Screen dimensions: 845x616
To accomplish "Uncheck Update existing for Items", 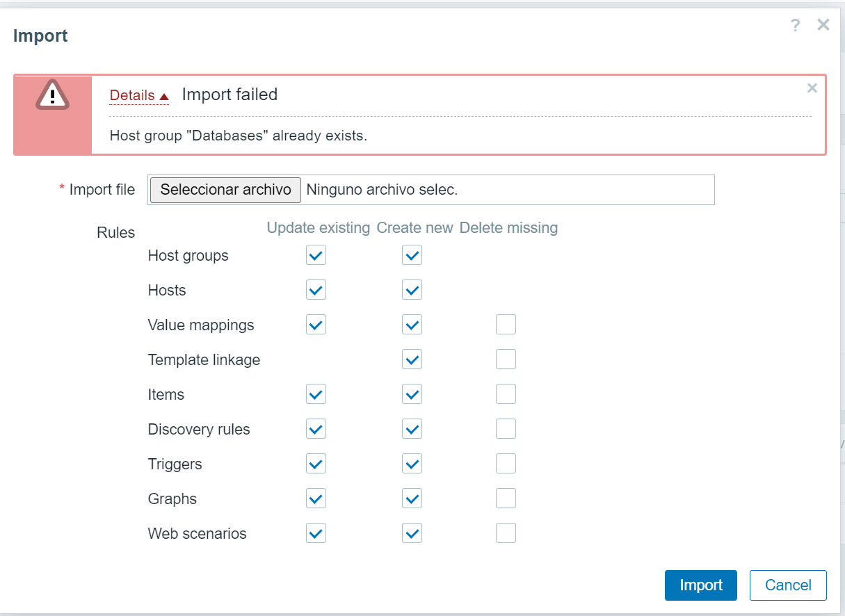I will click(x=316, y=395).
